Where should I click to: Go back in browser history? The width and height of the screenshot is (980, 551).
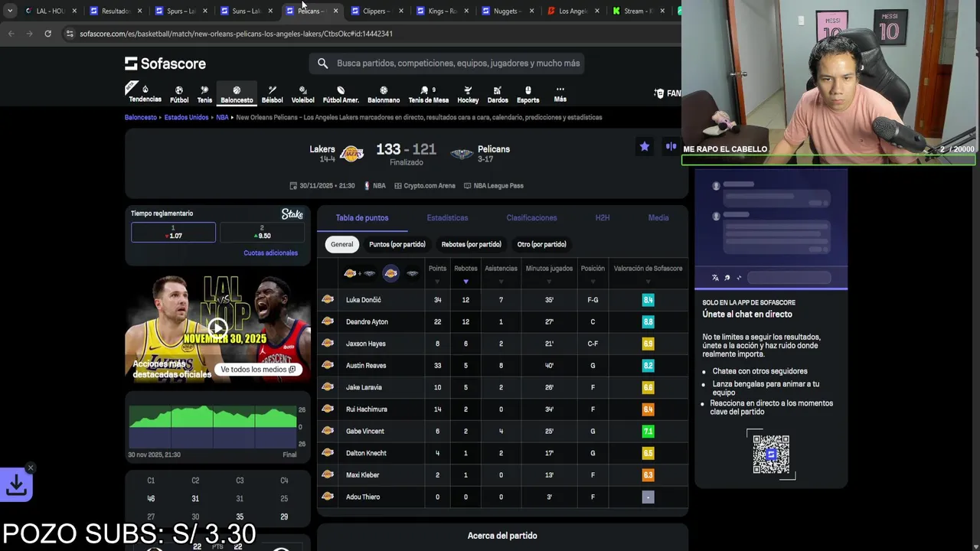coord(11,34)
